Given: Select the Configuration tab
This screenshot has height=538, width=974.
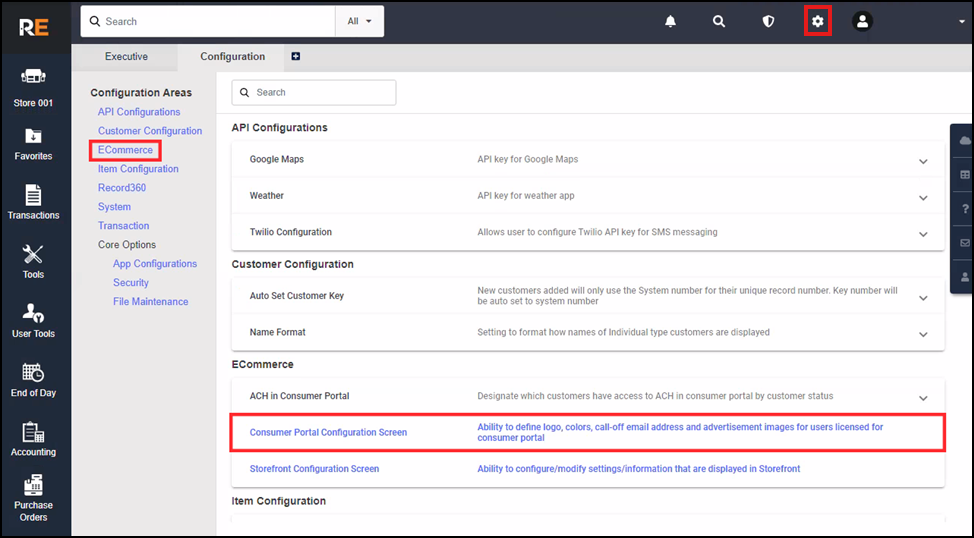Looking at the screenshot, I should [232, 57].
